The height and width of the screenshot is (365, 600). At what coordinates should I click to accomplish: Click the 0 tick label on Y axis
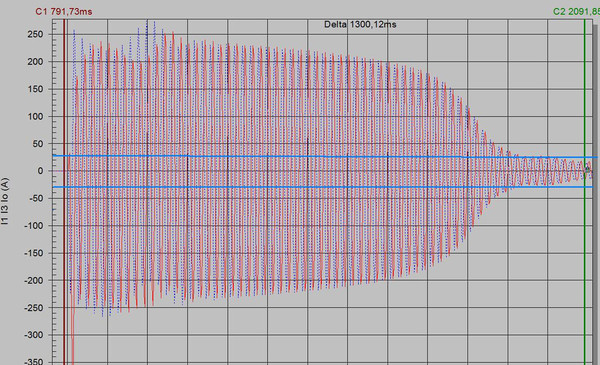coord(40,171)
